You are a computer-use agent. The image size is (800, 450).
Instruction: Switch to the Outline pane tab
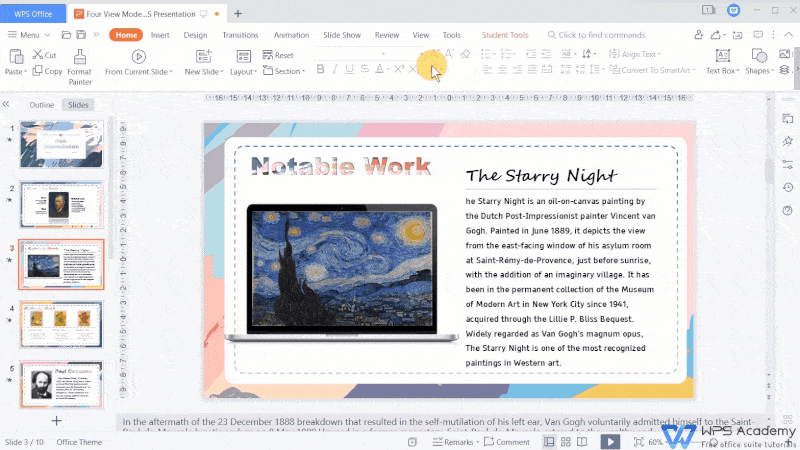(41, 104)
